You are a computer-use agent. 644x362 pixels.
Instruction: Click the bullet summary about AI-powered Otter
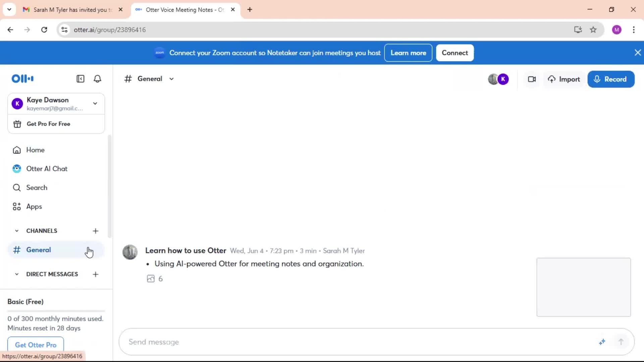click(259, 264)
